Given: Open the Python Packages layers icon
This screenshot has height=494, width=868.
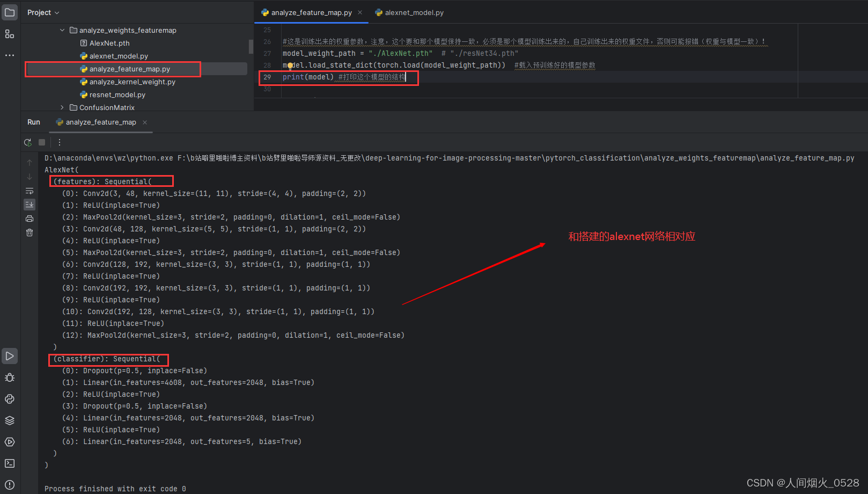Looking at the screenshot, I should 10,420.
